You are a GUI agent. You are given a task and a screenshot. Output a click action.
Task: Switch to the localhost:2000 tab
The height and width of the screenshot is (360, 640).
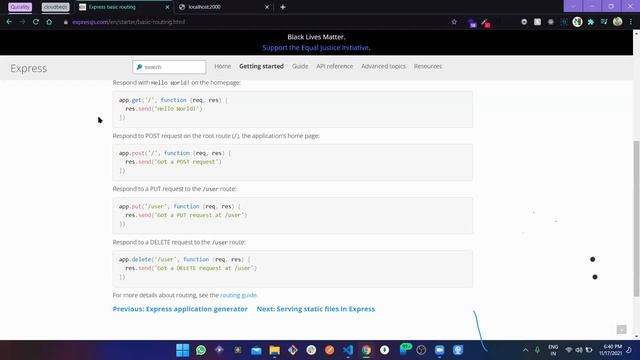click(x=224, y=7)
